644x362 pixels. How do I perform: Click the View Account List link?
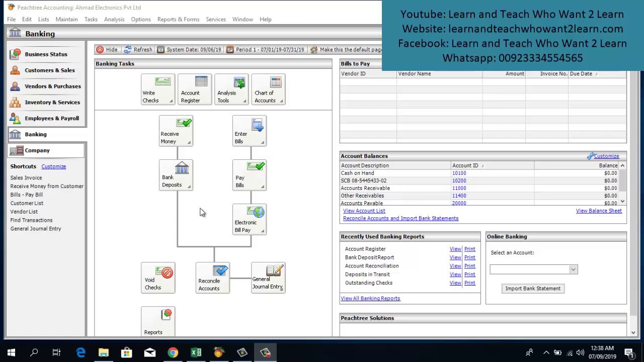coord(364,211)
